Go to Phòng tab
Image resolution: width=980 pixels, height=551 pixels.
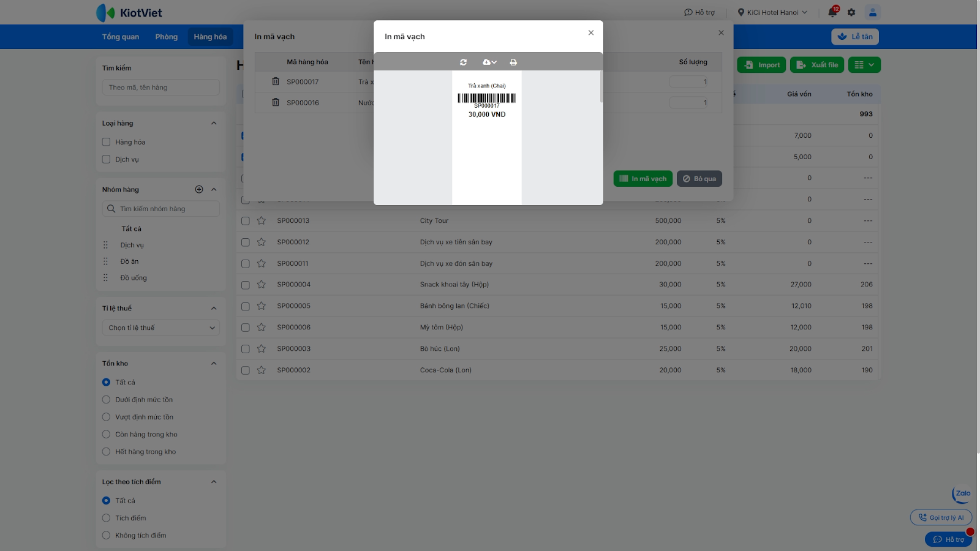tap(167, 37)
